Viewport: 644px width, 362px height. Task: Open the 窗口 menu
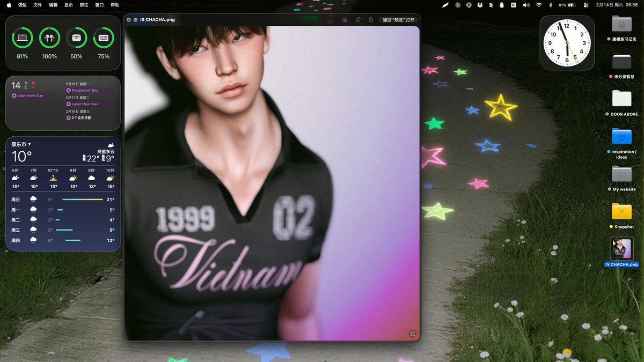[x=99, y=4]
